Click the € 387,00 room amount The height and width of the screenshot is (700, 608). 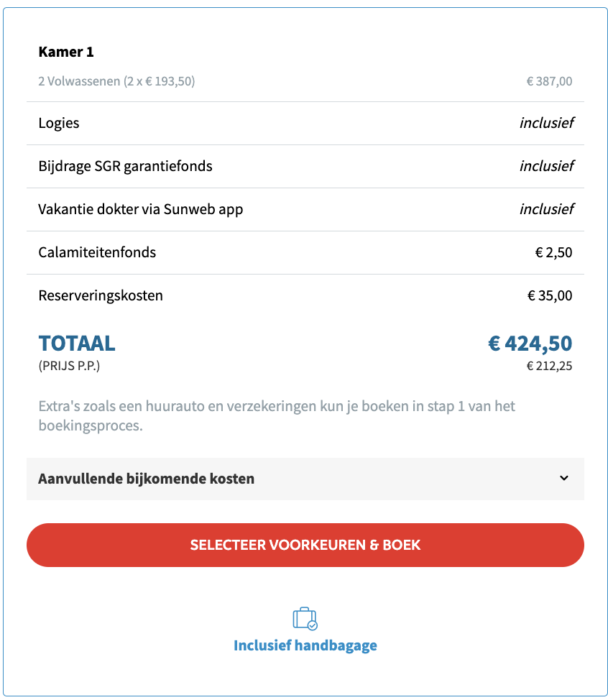point(549,81)
